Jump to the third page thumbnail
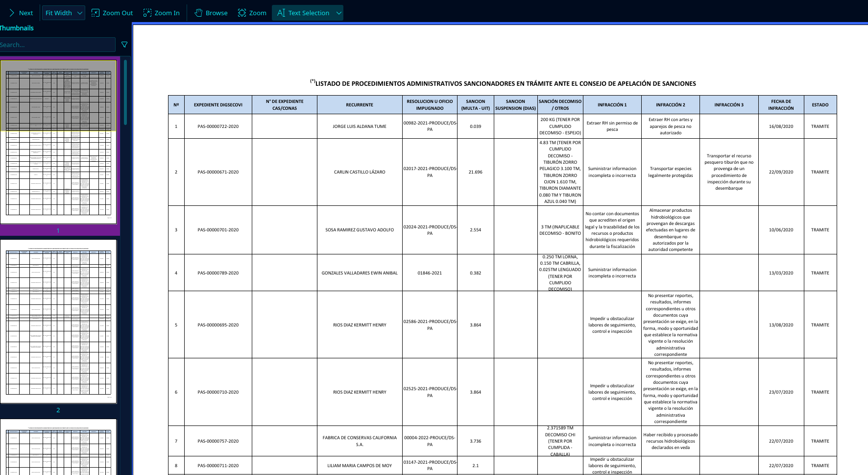 (58, 447)
